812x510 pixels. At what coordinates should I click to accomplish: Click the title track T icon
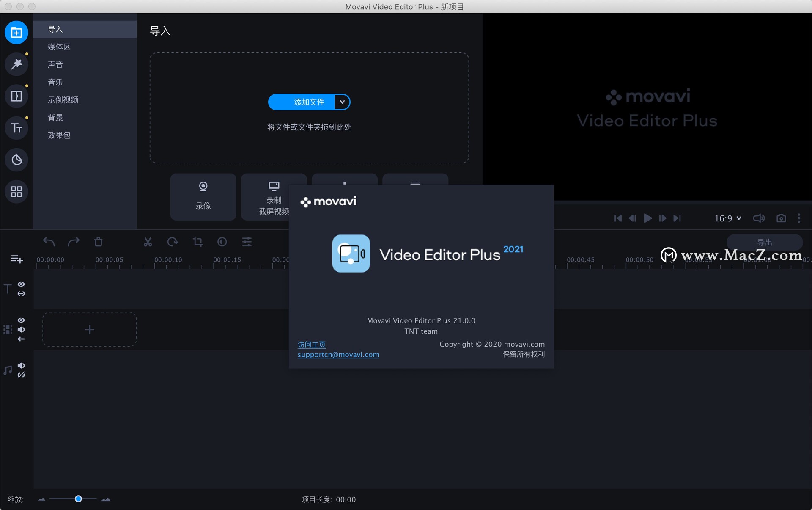(8, 289)
